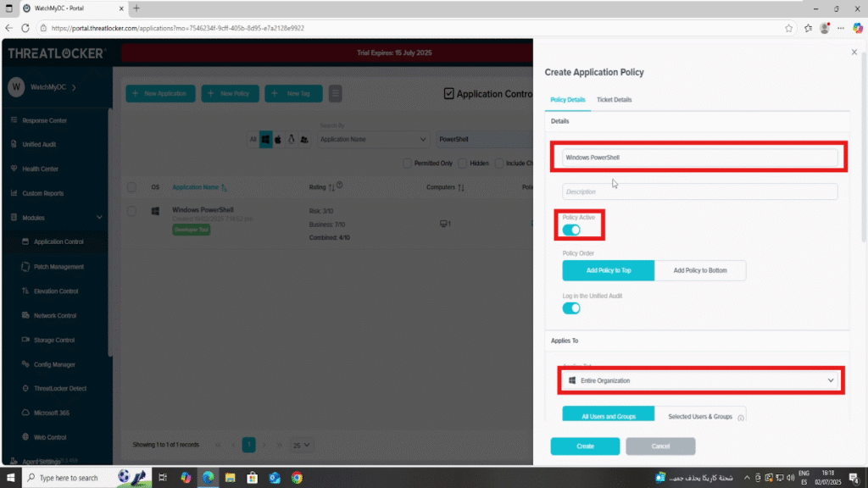Switch to the Ticket Details tab
The width and height of the screenshot is (868, 488).
point(614,100)
